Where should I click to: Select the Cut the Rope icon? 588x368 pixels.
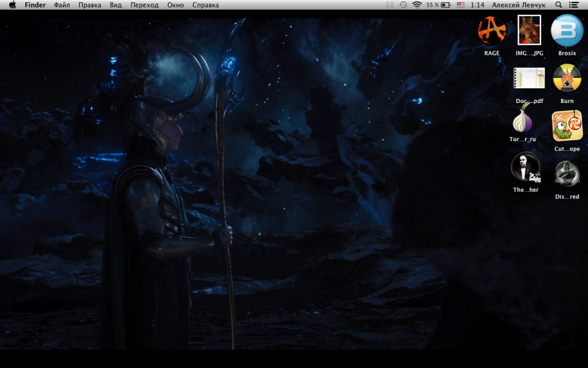click(567, 126)
